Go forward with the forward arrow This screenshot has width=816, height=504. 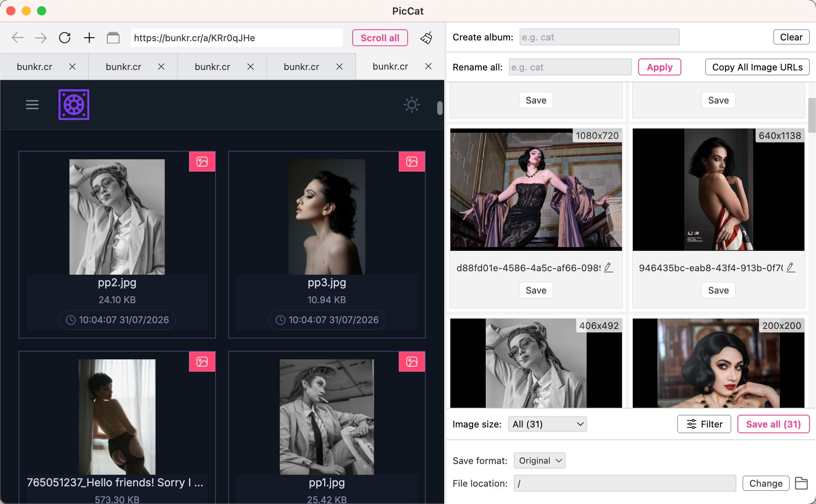click(x=41, y=38)
